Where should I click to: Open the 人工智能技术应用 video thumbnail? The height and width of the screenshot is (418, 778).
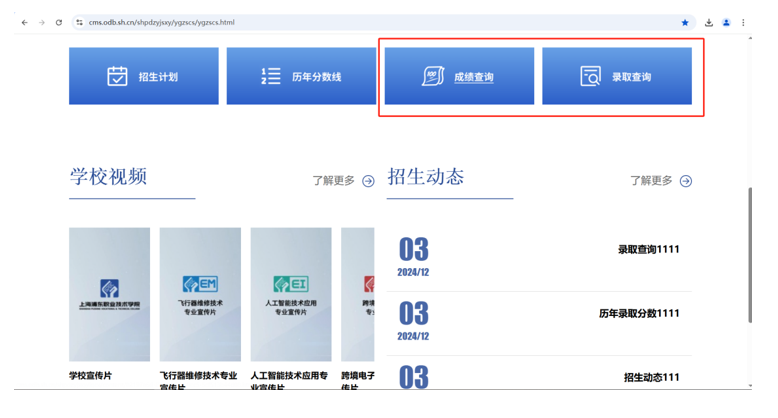coord(291,294)
